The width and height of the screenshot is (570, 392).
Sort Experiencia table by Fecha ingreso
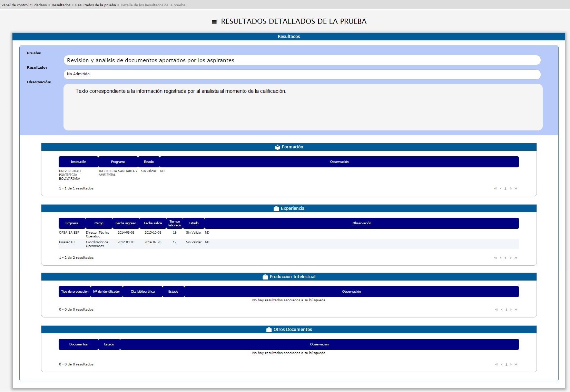[x=126, y=223]
